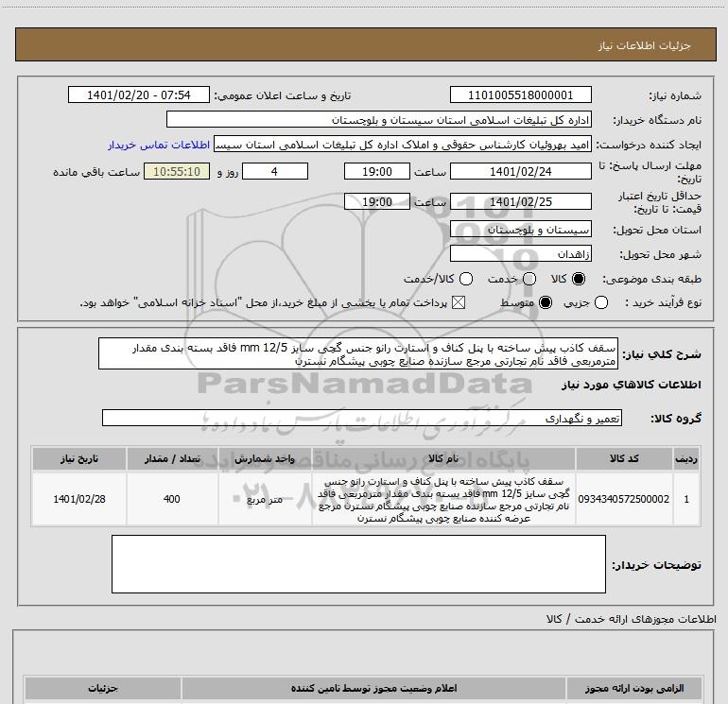Screen dimensions: 728x704
Task: Click the remaining days field showing 4
Action: (275, 172)
